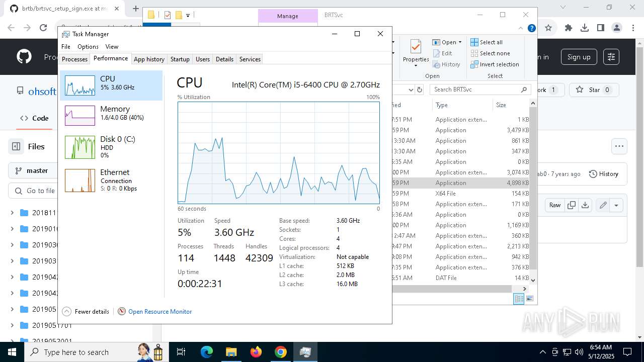Select the X64 File row

[461, 194]
